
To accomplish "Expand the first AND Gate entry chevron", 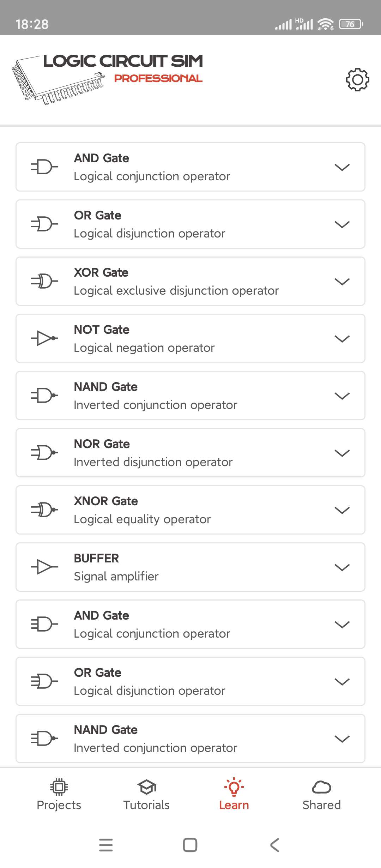I will [342, 167].
